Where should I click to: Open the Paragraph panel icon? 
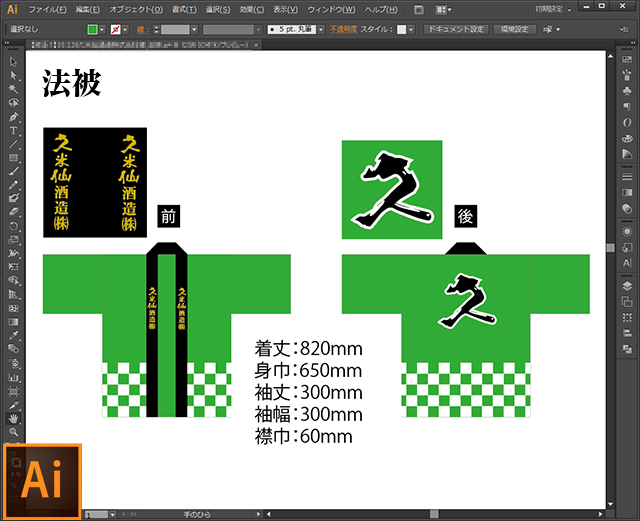(x=627, y=107)
